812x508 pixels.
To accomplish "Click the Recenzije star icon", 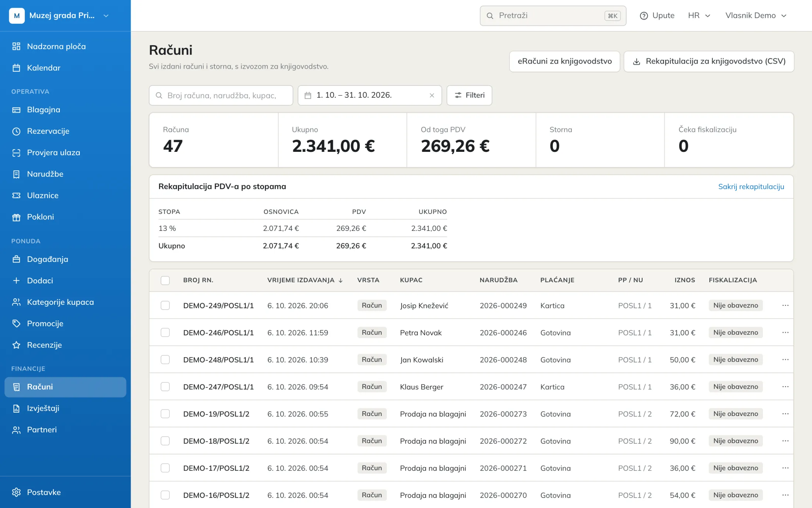I will click(16, 345).
